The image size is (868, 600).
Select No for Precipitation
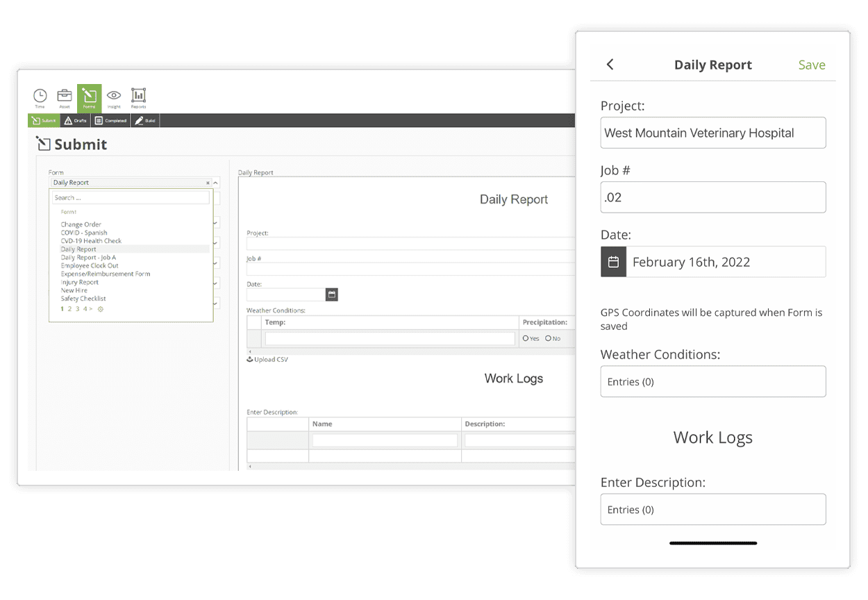pyautogui.click(x=549, y=338)
